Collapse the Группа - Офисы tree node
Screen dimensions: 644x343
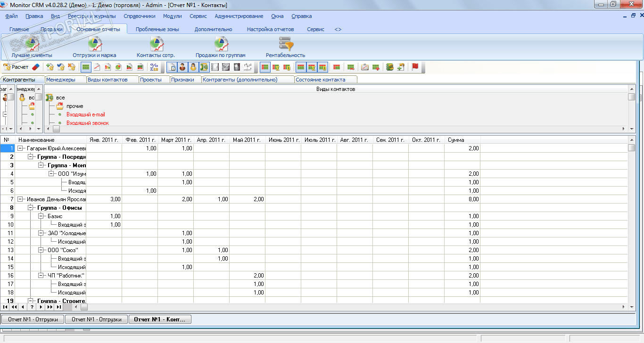point(31,208)
